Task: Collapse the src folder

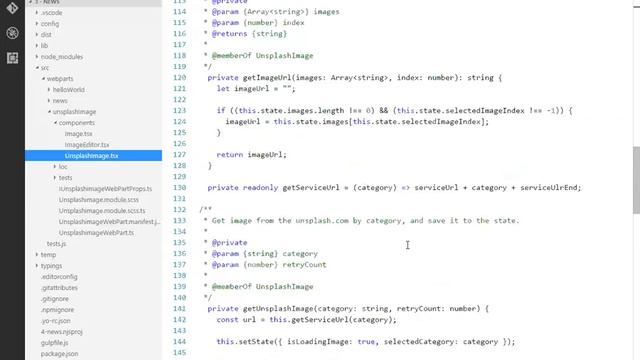Action: click(44, 68)
